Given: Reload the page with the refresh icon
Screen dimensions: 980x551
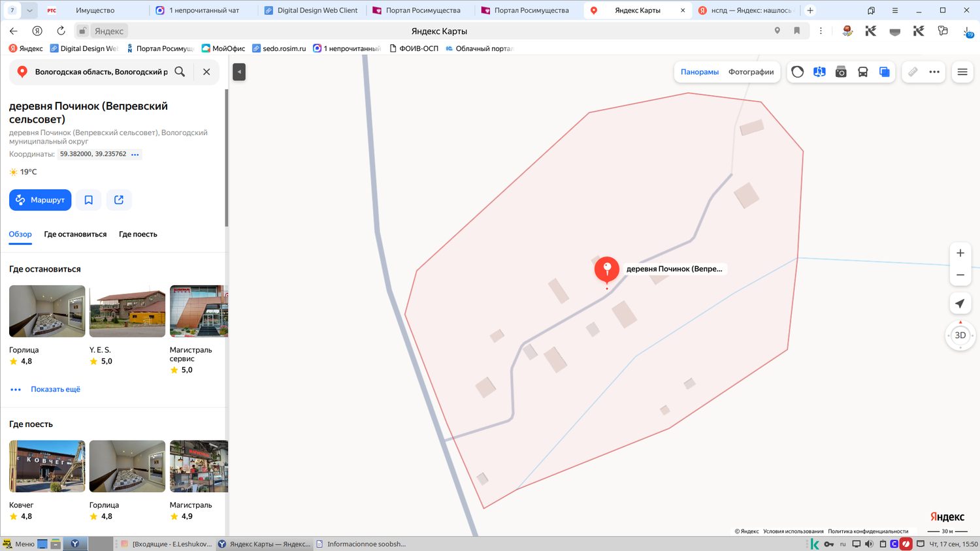Looking at the screenshot, I should [61, 31].
